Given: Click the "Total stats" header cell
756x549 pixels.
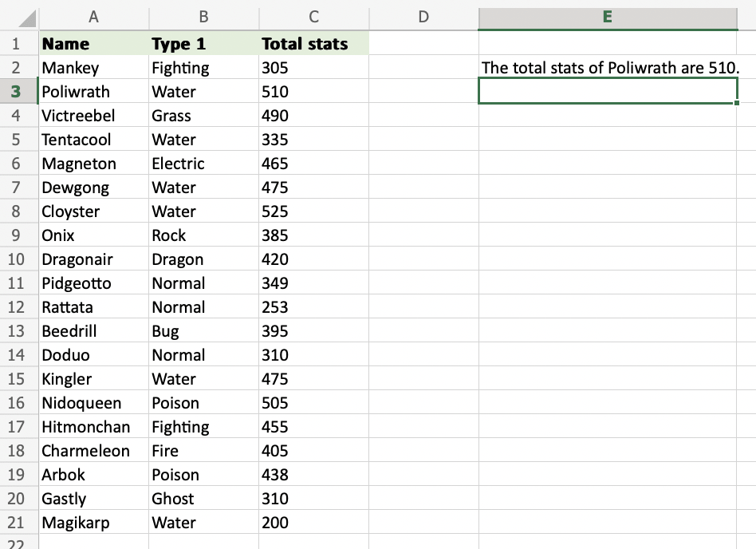Looking at the screenshot, I should point(313,44).
